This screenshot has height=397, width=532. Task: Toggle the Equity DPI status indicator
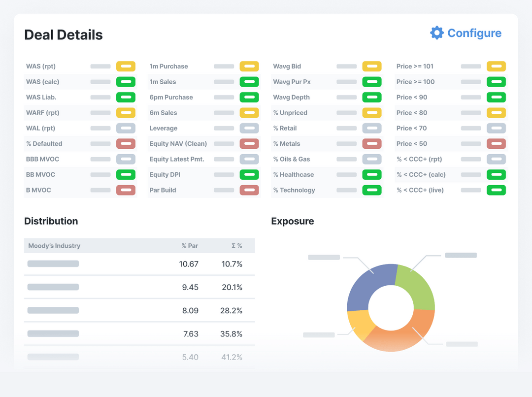coord(249,174)
